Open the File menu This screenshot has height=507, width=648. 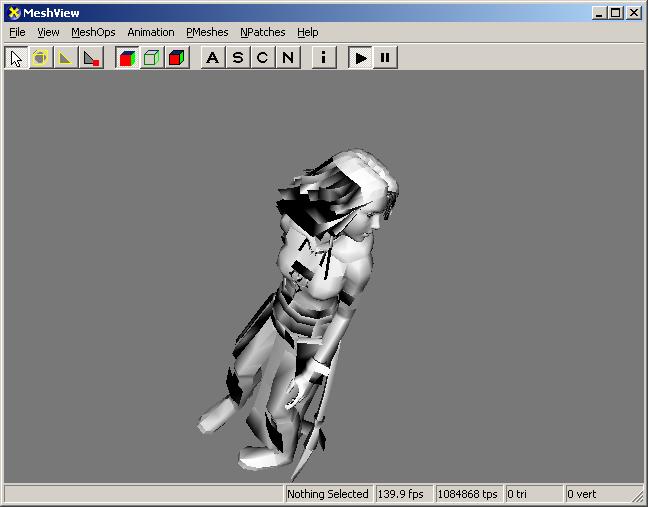pyautogui.click(x=17, y=32)
